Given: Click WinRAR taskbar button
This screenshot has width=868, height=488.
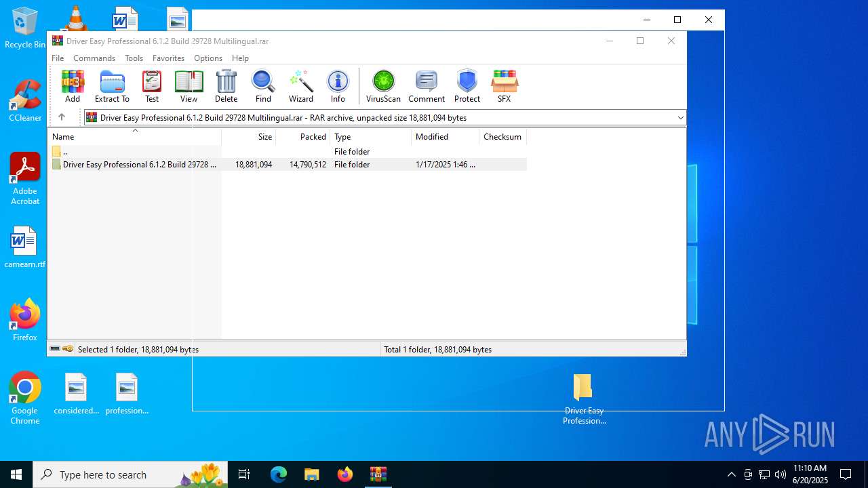Looking at the screenshot, I should (x=378, y=474).
